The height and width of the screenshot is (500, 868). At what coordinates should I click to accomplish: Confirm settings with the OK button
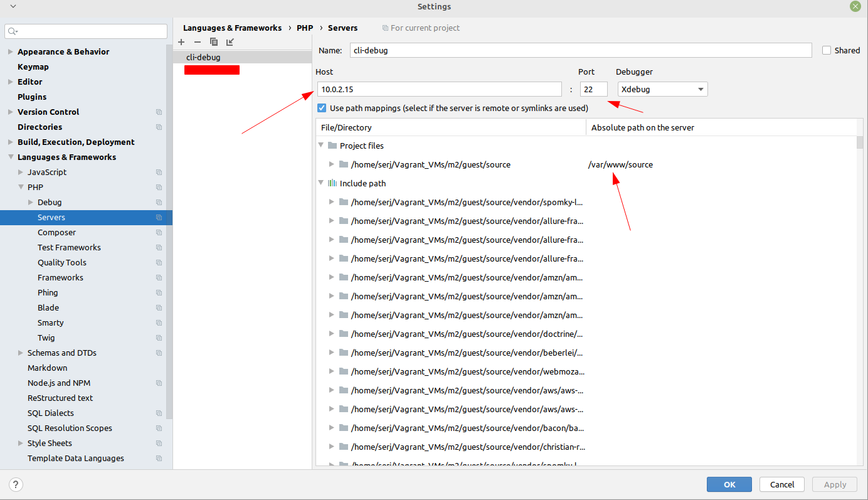pos(729,484)
